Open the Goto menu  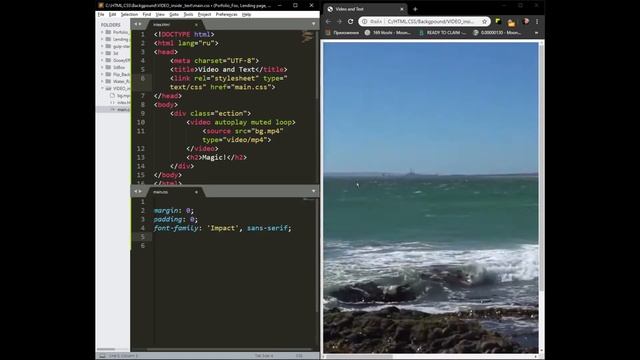coord(174,14)
